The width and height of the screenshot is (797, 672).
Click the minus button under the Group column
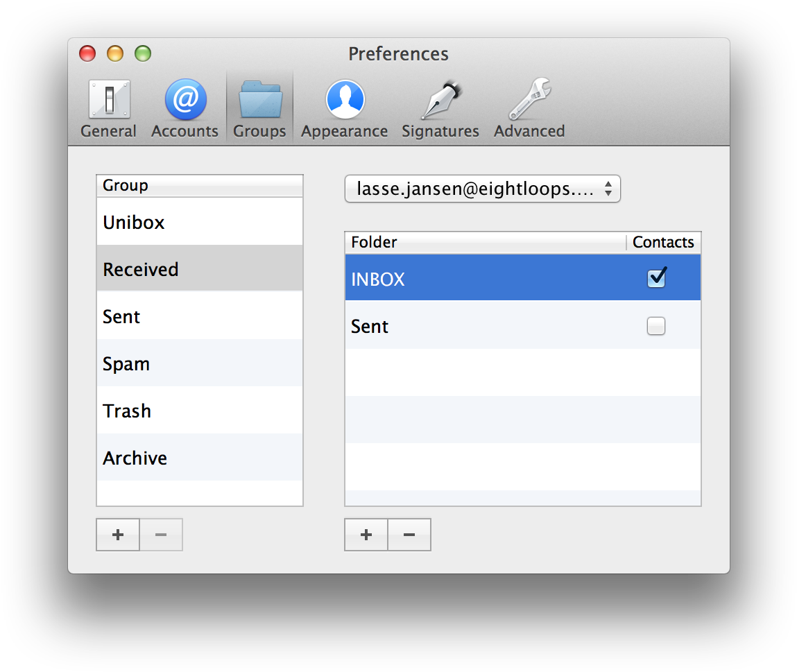coord(161,534)
